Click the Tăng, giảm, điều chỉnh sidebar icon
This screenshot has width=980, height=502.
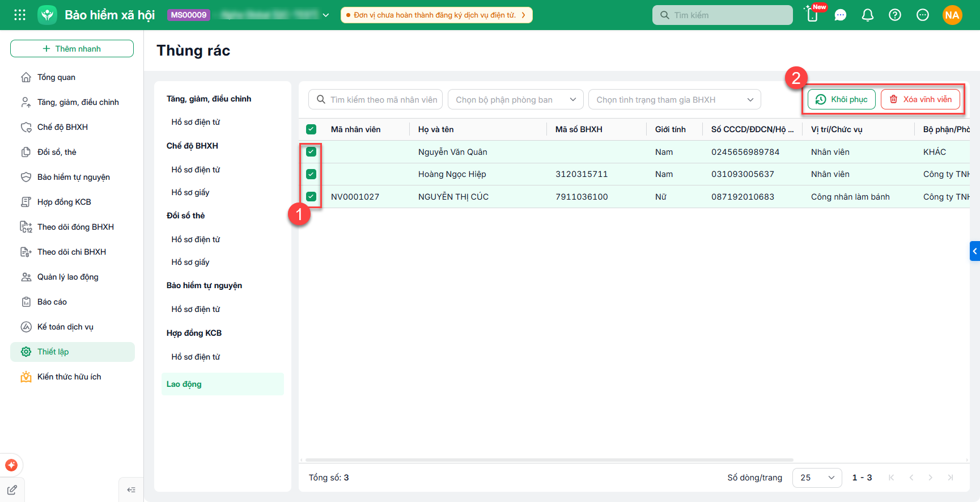26,102
